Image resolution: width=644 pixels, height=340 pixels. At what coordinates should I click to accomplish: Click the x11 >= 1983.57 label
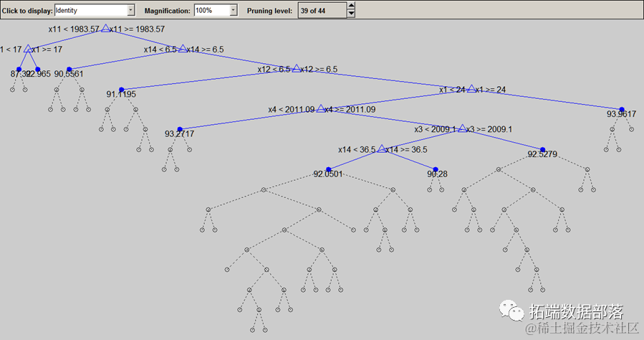[x=137, y=29]
